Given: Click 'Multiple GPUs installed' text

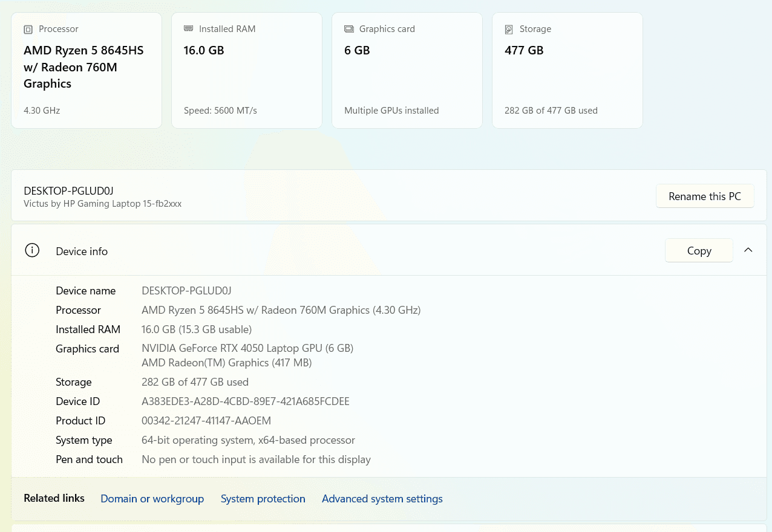Looking at the screenshot, I should [x=391, y=111].
